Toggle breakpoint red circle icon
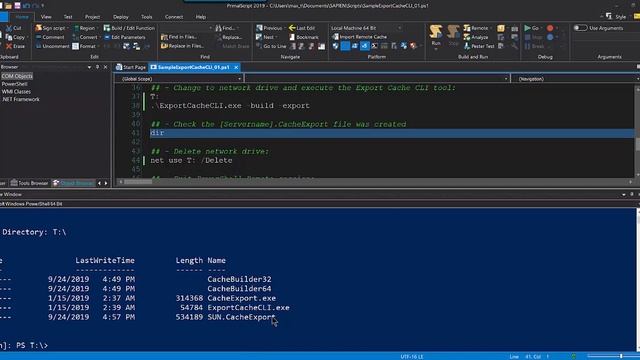 (550, 28)
